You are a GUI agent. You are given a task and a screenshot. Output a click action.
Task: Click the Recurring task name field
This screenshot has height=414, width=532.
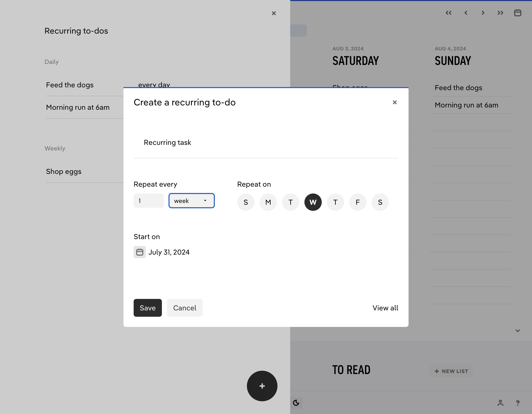[266, 143]
